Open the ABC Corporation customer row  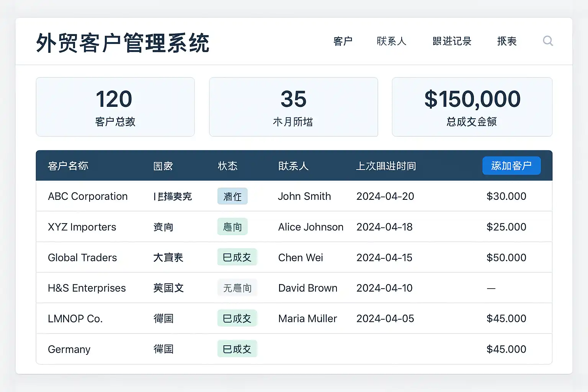click(88, 196)
